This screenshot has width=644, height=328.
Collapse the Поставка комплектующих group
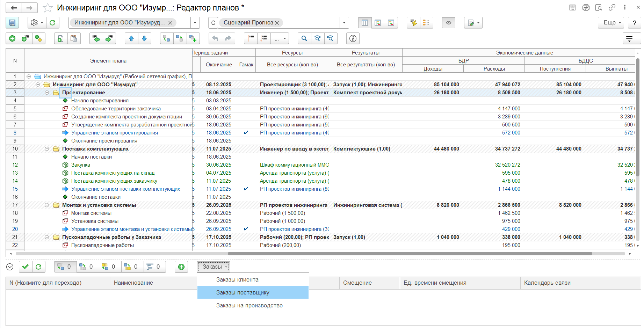(x=47, y=149)
